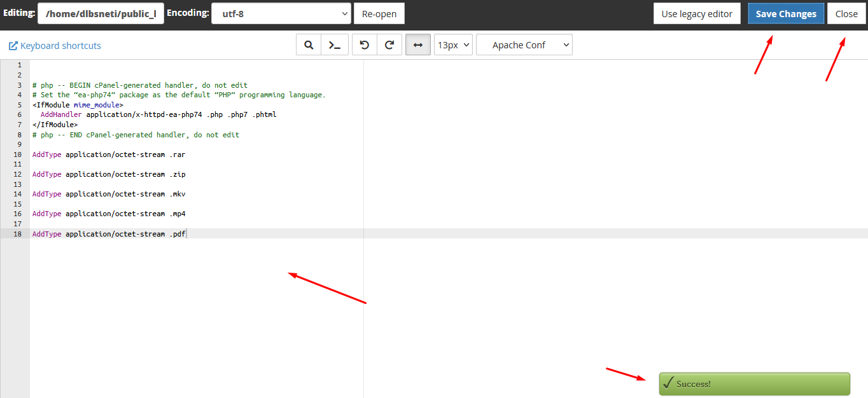The height and width of the screenshot is (398, 868).
Task: Click the Re-open button
Action: tap(379, 13)
